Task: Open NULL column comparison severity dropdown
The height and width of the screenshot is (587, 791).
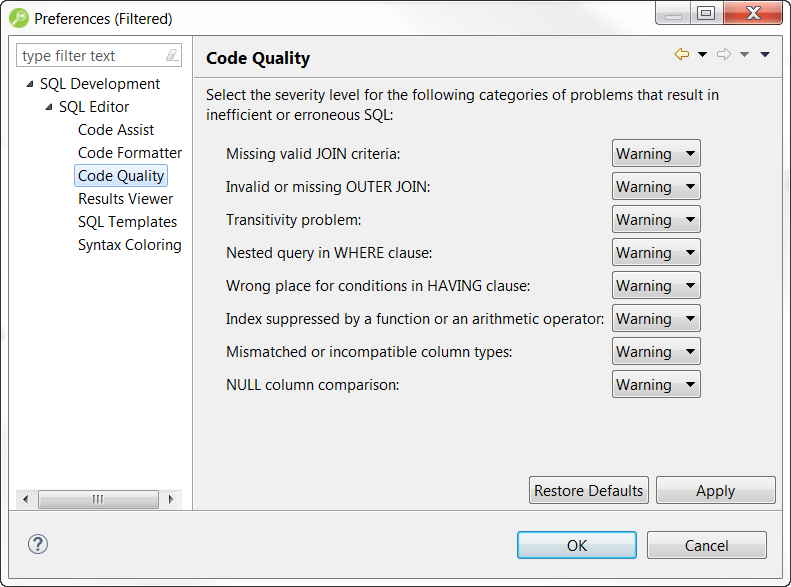Action: pyautogui.click(x=656, y=385)
